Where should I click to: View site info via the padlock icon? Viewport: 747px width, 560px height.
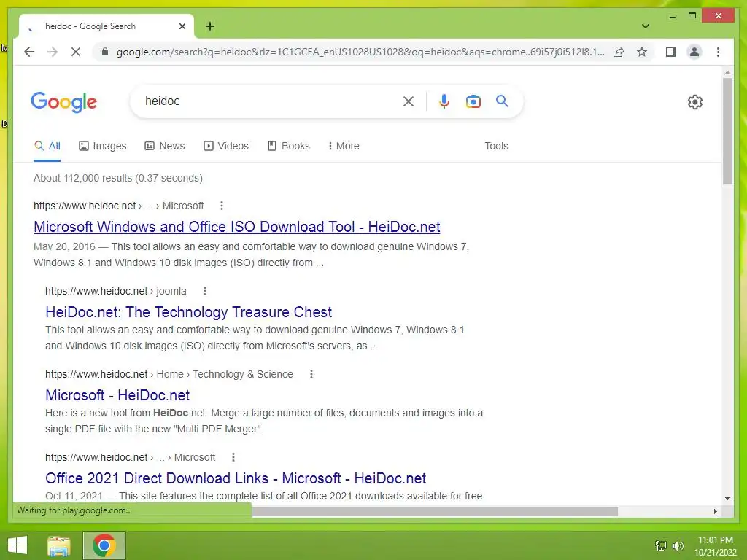pyautogui.click(x=105, y=52)
